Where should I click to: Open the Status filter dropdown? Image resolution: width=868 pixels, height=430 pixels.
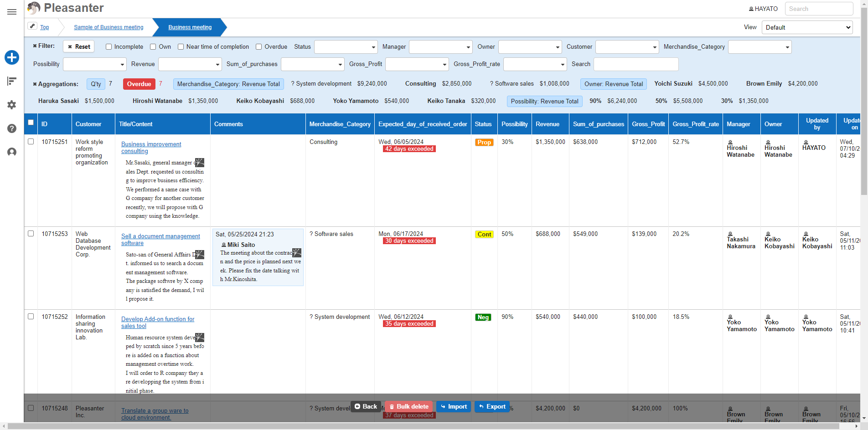pos(346,47)
